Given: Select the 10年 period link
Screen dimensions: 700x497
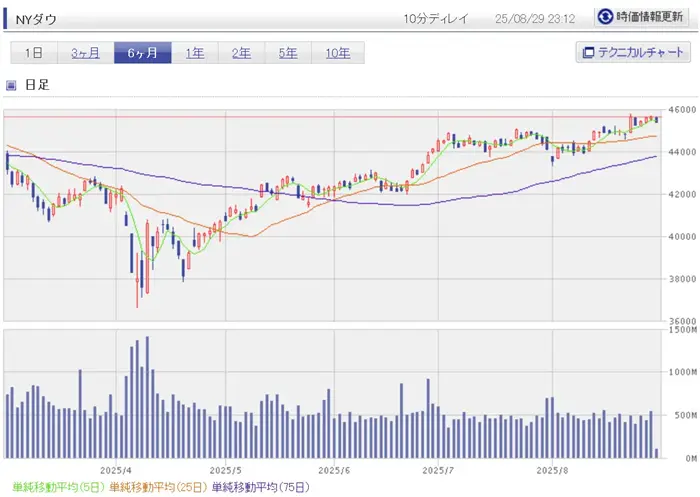Looking at the screenshot, I should 338,53.
